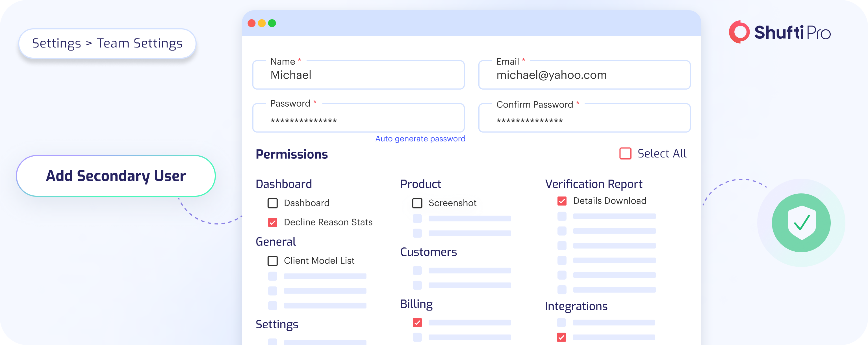Uncheck the Details Download checkbox
Viewport: 868px width, 345px height.
coord(562,201)
